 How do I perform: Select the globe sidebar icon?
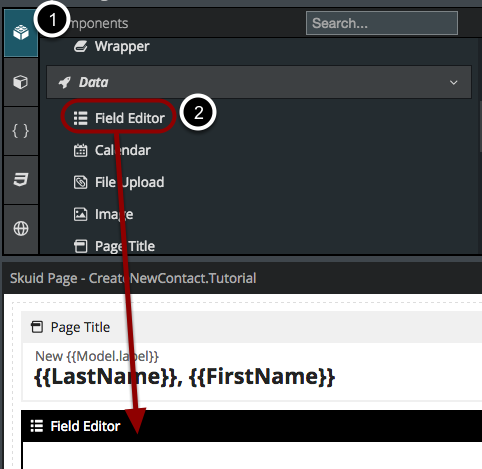click(x=21, y=229)
